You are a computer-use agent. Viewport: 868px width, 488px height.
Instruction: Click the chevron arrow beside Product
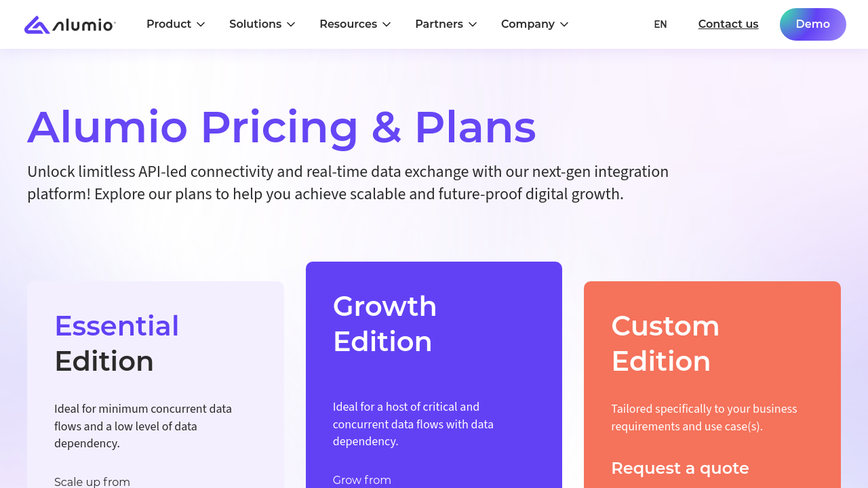point(201,24)
